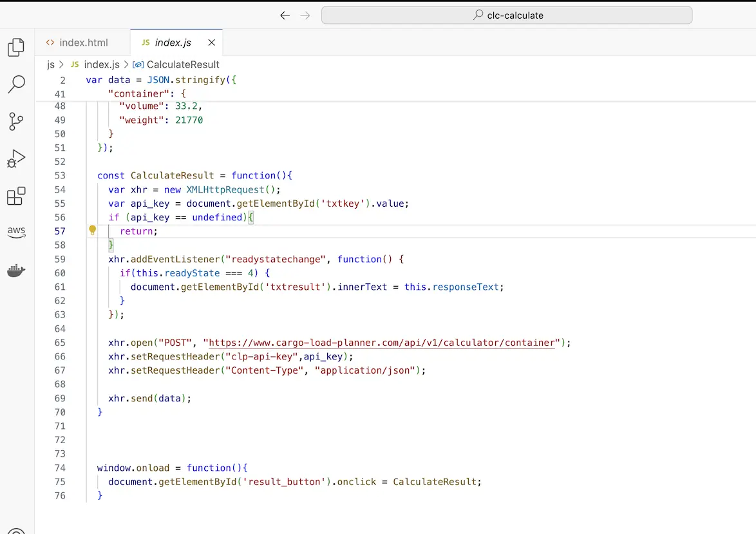Click the "weight": 21770 value
The height and width of the screenshot is (534, 756).
click(189, 120)
